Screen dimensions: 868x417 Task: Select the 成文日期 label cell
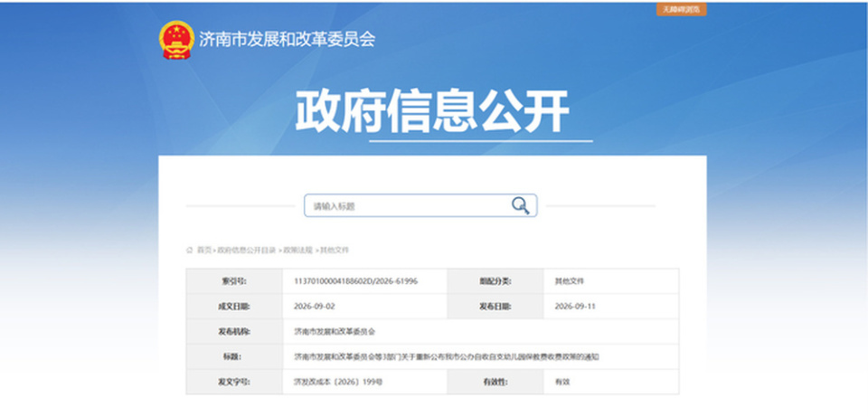(234, 307)
